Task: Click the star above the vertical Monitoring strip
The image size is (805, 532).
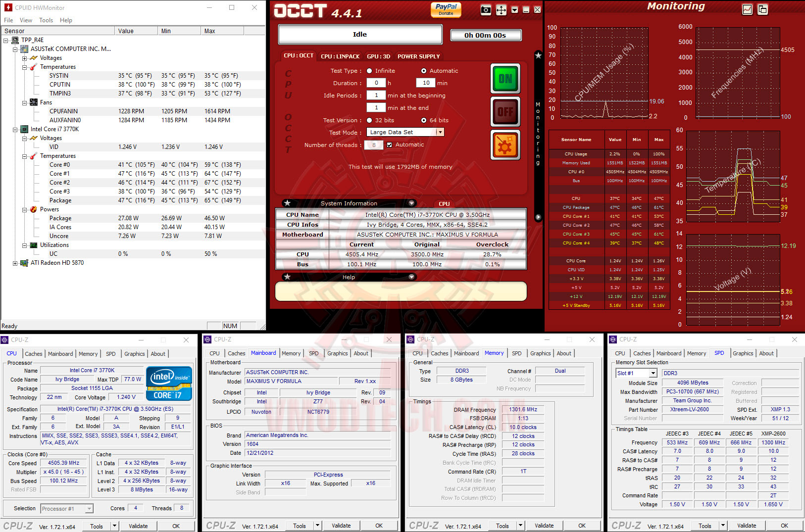Action: pyautogui.click(x=538, y=55)
